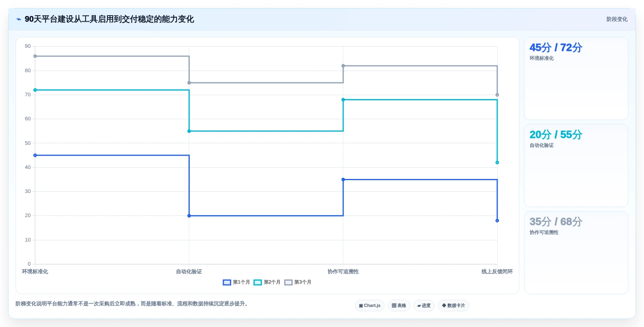
Task: Click the 第3个月 point at 协作可追溯性 (82)
Action: click(x=343, y=66)
